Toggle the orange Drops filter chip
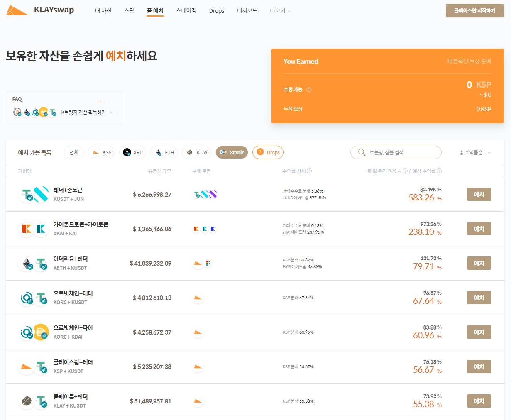 268,152
